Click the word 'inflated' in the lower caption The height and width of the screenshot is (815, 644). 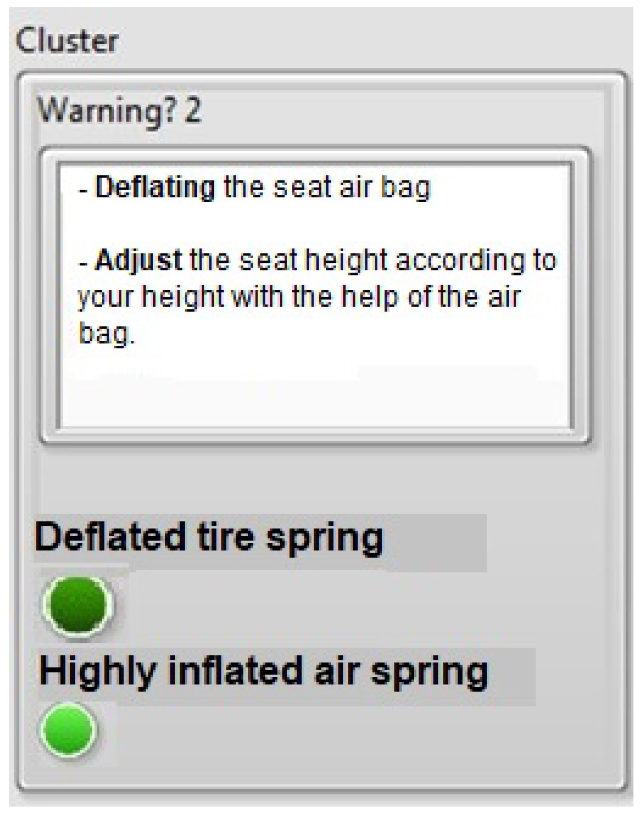coord(236,670)
